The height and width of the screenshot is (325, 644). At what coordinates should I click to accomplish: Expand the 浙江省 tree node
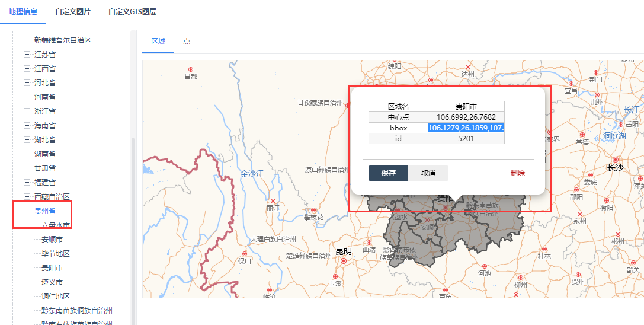pos(27,111)
